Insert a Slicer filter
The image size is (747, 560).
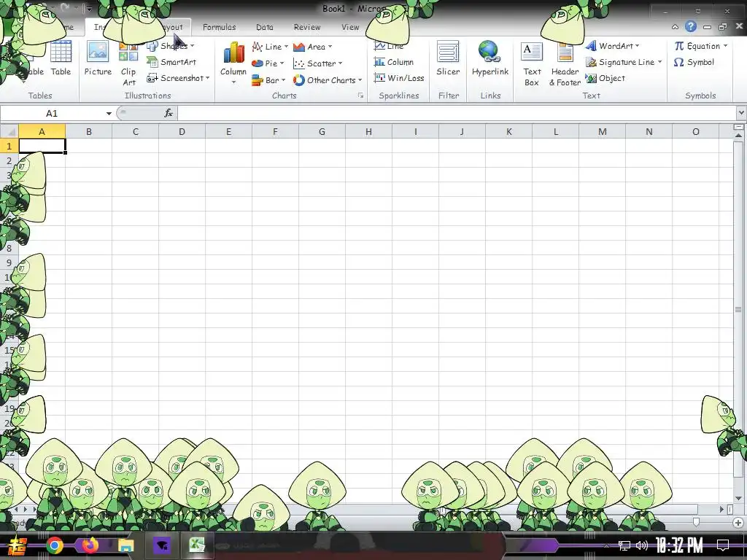pos(449,58)
